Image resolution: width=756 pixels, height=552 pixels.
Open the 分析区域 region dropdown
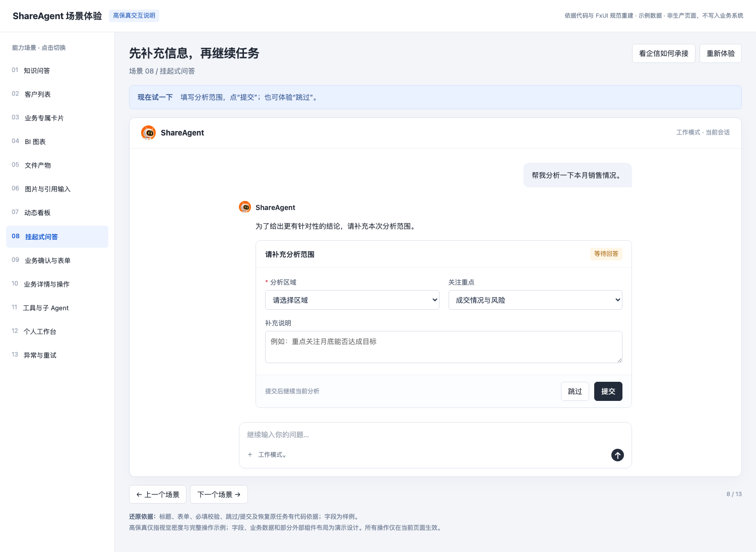coord(352,300)
